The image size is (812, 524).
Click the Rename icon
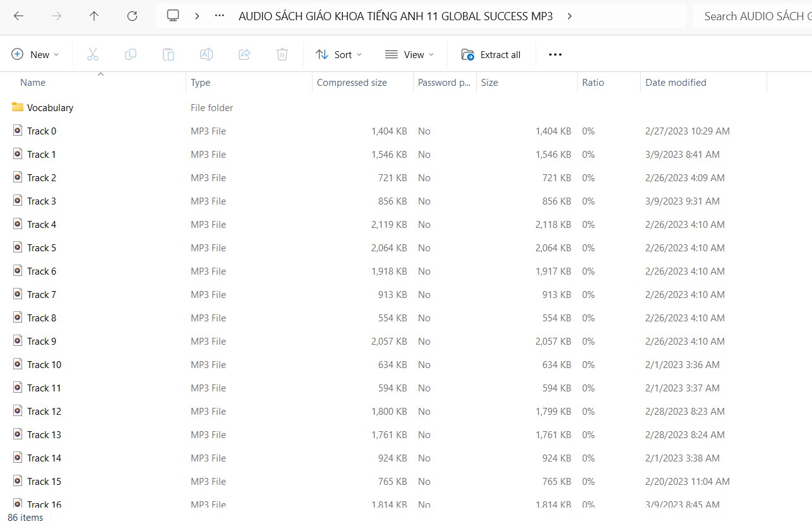206,54
